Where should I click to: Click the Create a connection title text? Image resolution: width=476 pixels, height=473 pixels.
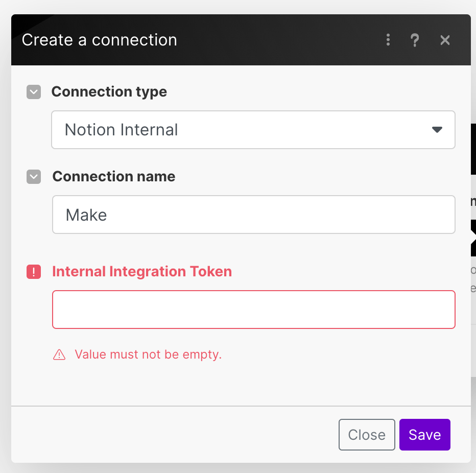pos(99,40)
